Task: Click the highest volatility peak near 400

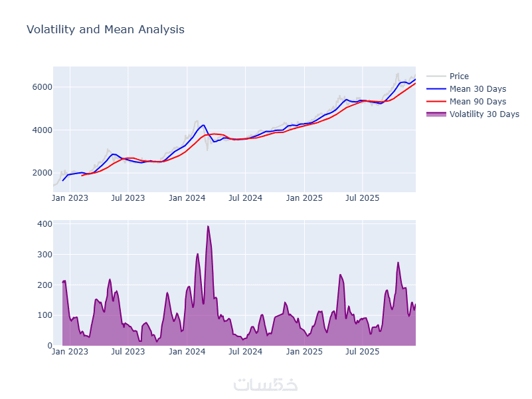Action: (208, 226)
